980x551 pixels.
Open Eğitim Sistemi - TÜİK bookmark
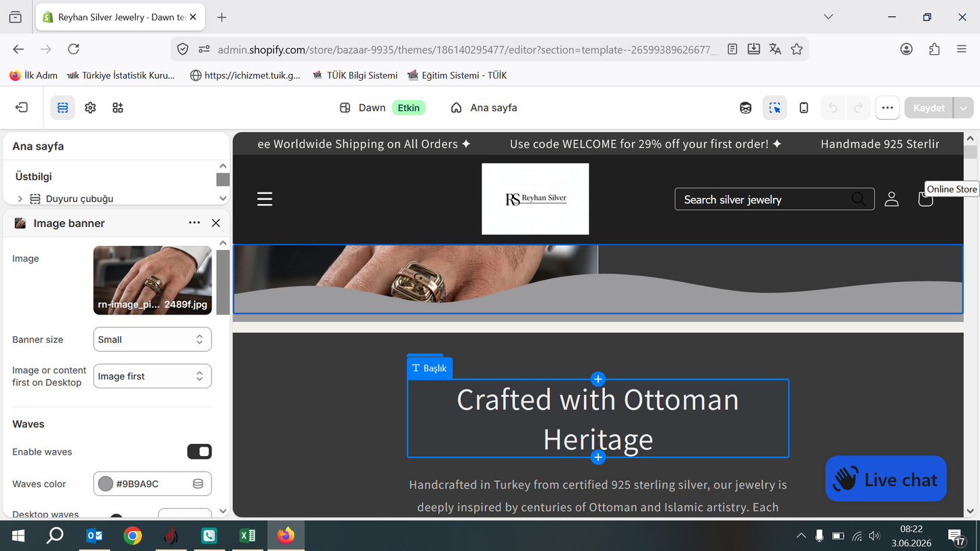[x=457, y=75]
